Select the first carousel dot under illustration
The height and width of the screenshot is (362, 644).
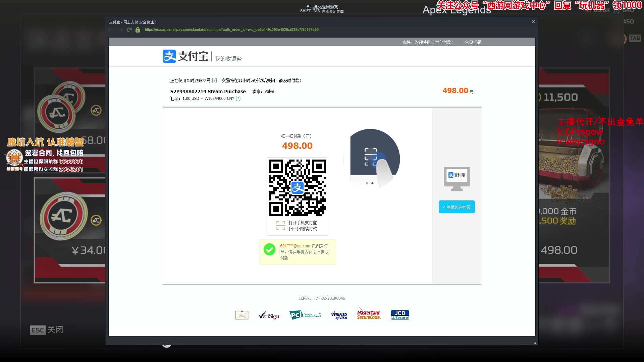[x=367, y=183]
